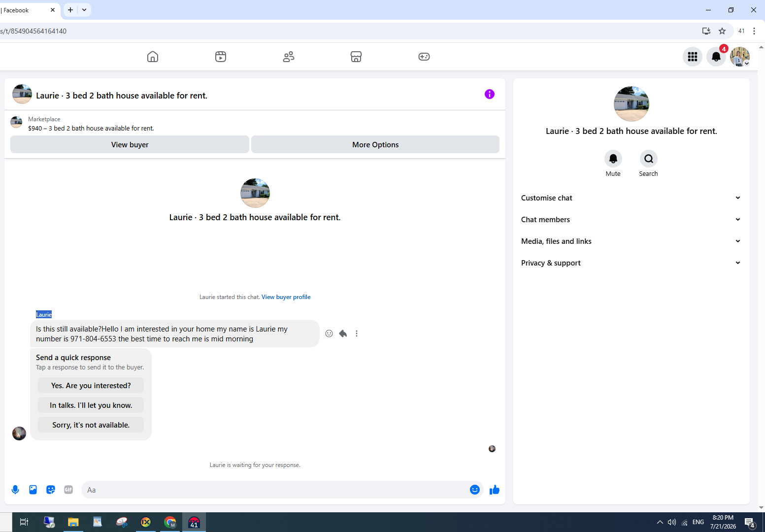
Task: Open volume control in system tray
Action: click(x=672, y=522)
